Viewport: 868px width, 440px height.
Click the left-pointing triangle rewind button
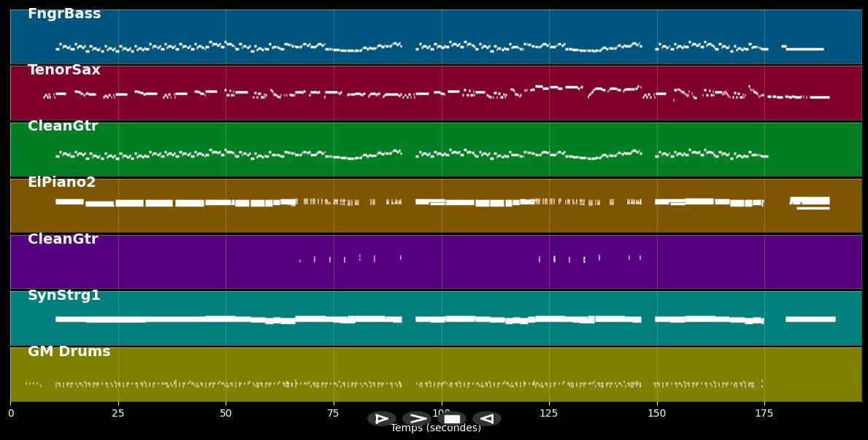[x=486, y=419]
